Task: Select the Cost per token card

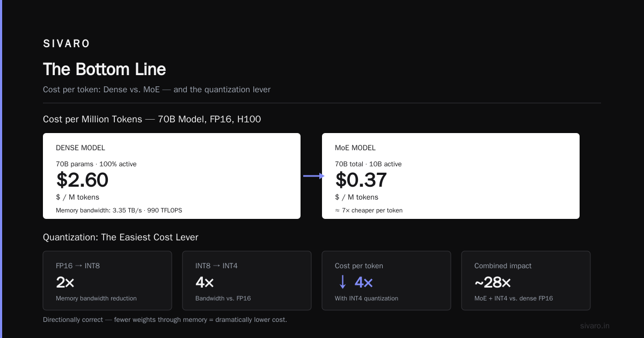Action: click(386, 281)
